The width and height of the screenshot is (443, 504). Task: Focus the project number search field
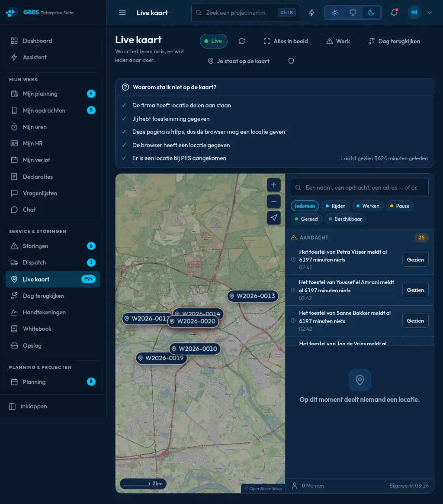(245, 13)
